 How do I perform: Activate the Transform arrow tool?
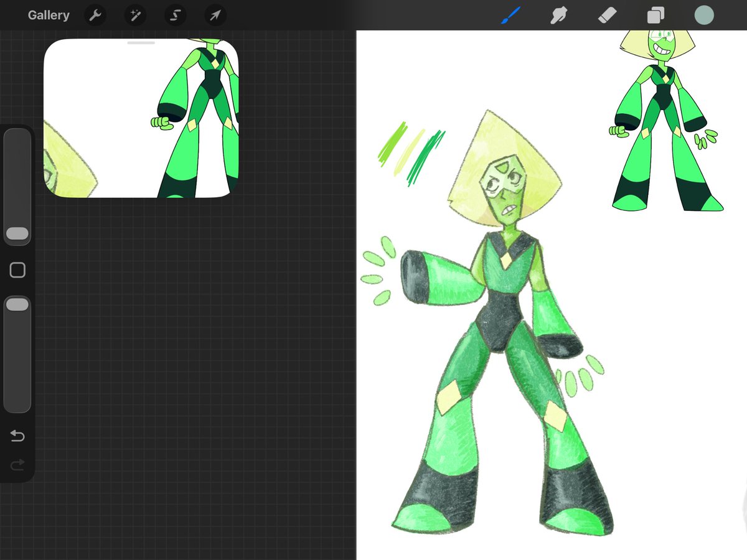point(215,15)
